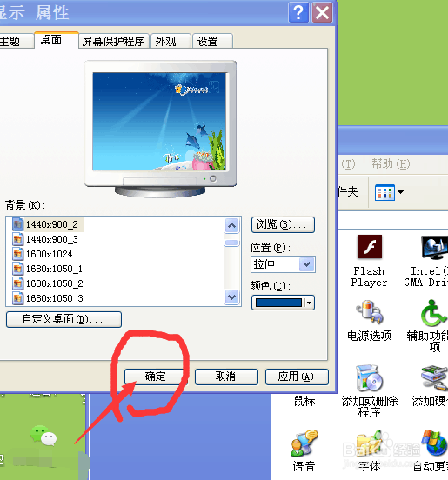Image resolution: width=448 pixels, height=480 pixels.
Task: Click the 浏览(B)... button
Action: click(283, 224)
